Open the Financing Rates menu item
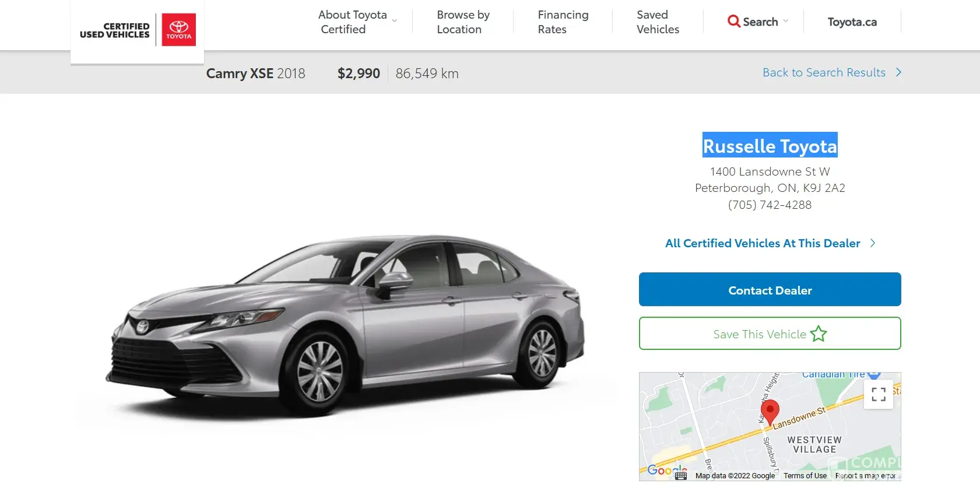The image size is (980, 494). [563, 22]
